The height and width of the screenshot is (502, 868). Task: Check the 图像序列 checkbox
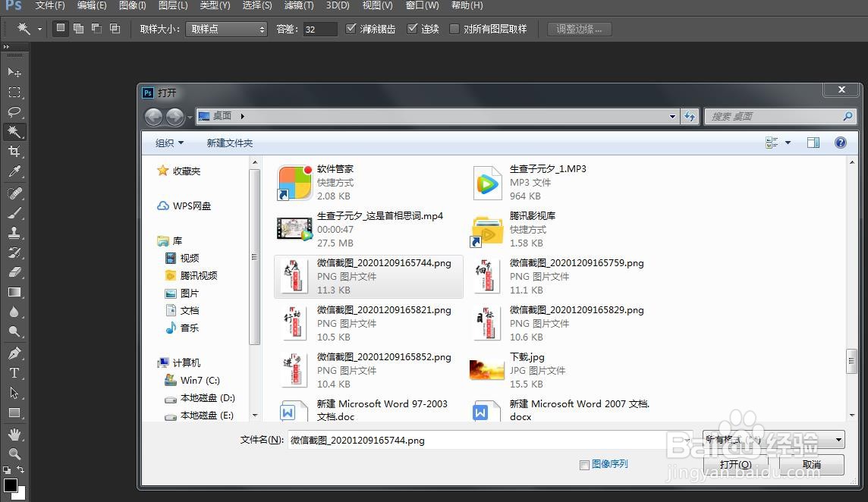584,465
